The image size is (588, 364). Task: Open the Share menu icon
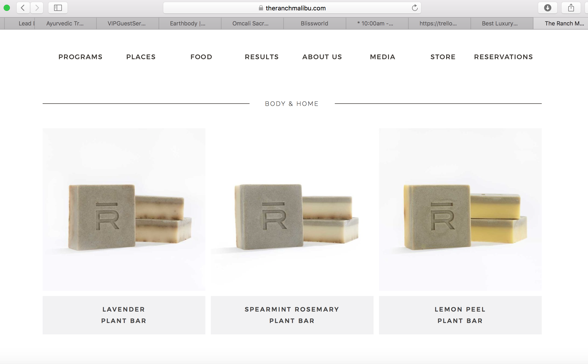coord(571,8)
